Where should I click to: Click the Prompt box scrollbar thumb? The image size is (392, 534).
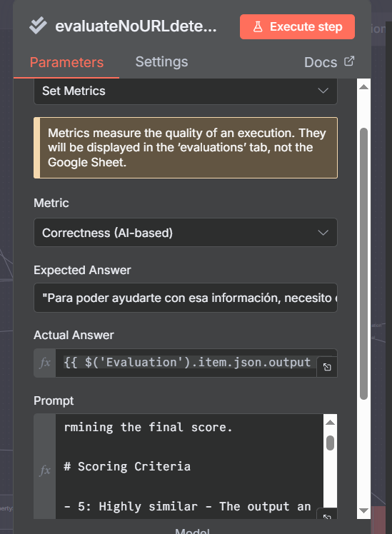[x=330, y=443]
